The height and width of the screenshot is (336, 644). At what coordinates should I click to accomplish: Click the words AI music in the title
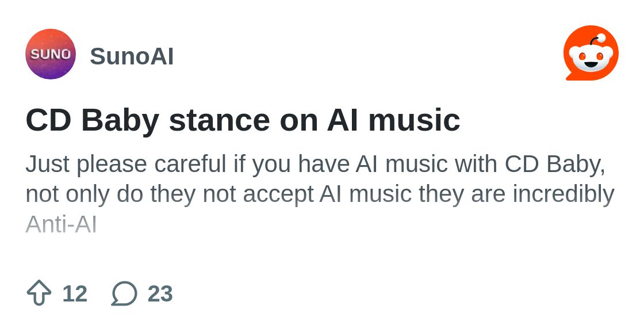[x=393, y=120]
